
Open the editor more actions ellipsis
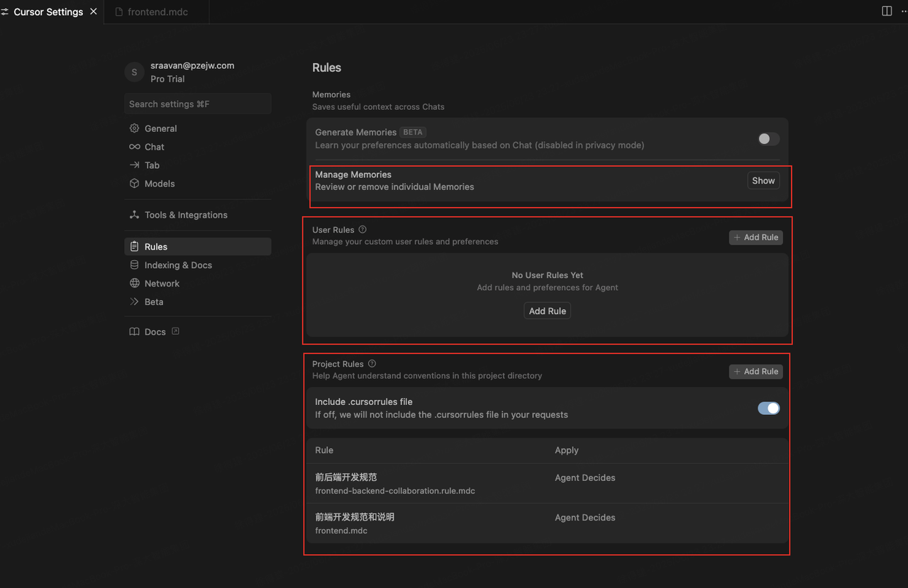click(x=903, y=11)
